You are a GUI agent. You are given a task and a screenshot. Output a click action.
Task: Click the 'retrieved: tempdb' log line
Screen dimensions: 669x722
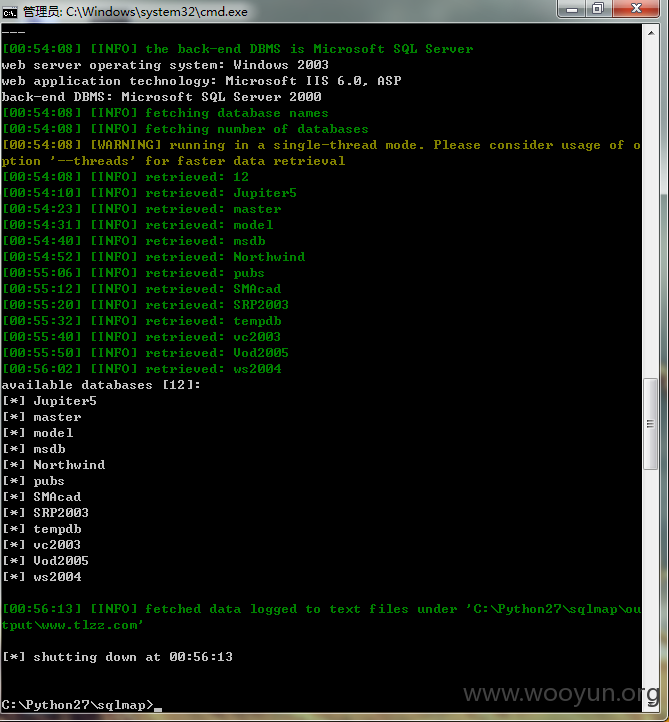141,321
